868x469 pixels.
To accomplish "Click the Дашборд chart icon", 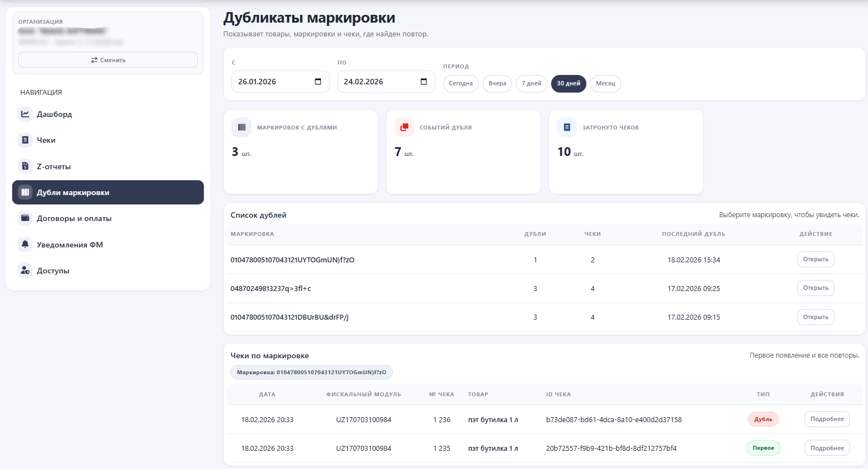I will 25,114.
